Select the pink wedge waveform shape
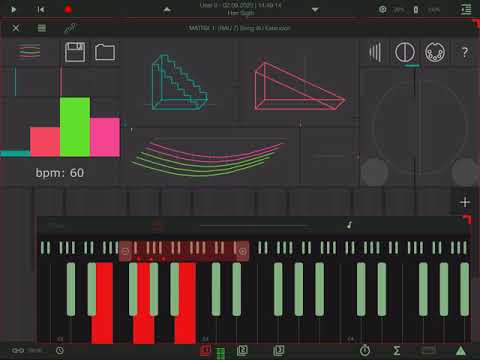The width and height of the screenshot is (480, 360). click(x=299, y=86)
